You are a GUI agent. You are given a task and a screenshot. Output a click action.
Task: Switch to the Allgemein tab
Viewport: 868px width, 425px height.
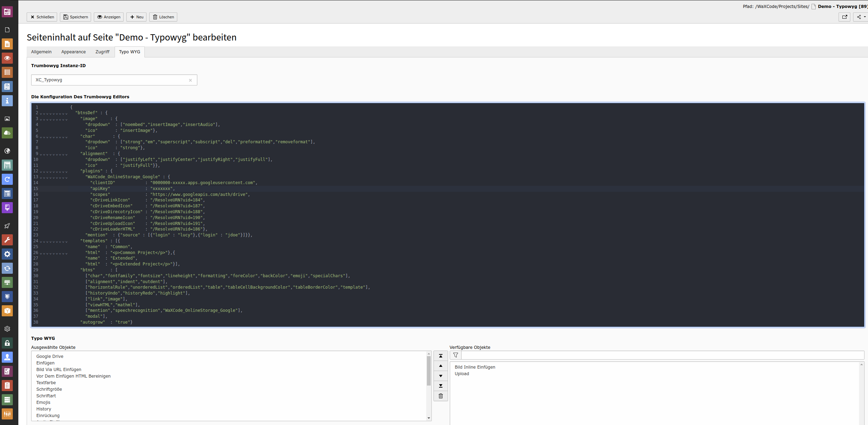coord(41,52)
